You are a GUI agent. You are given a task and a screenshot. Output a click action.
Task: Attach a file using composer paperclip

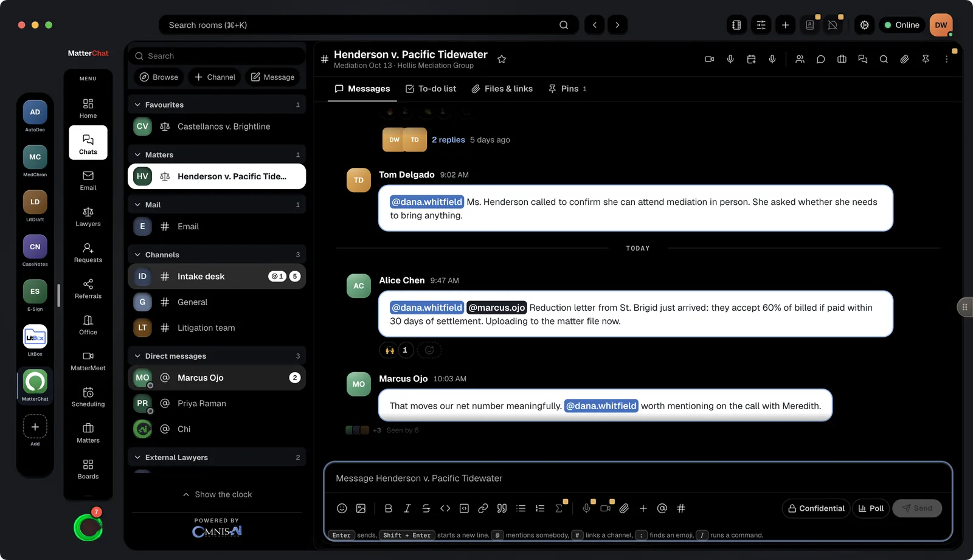(x=624, y=508)
